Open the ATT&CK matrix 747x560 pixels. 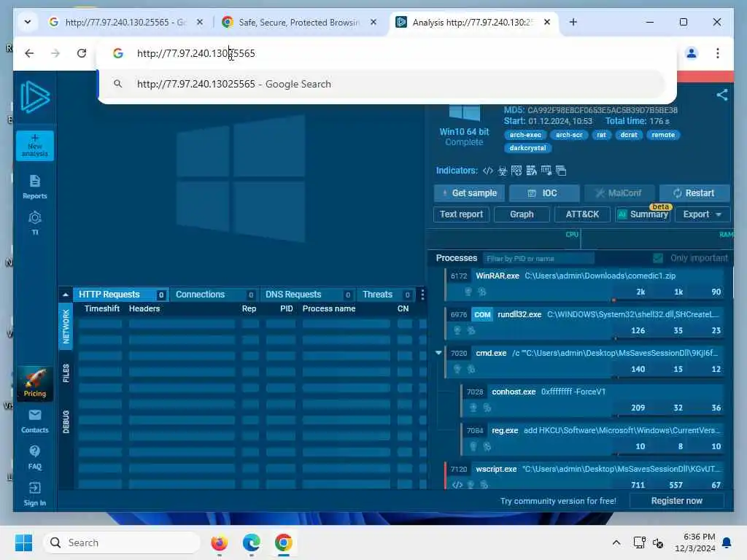click(x=582, y=214)
